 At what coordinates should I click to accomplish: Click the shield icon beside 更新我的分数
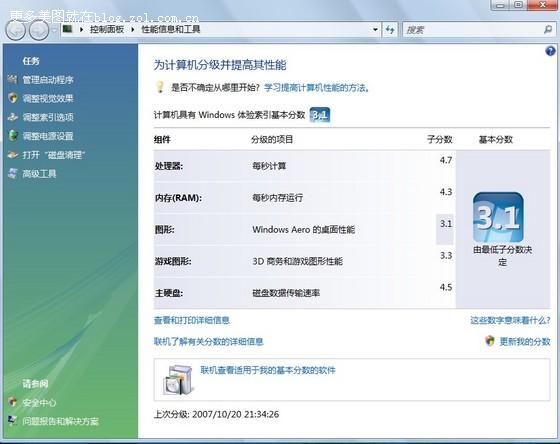pos(490,341)
